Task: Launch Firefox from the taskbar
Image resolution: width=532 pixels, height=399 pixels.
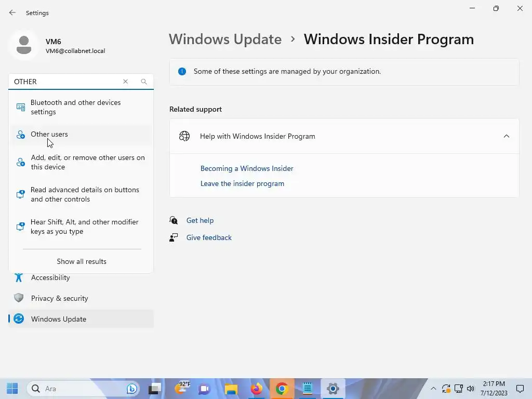Action: (257, 389)
